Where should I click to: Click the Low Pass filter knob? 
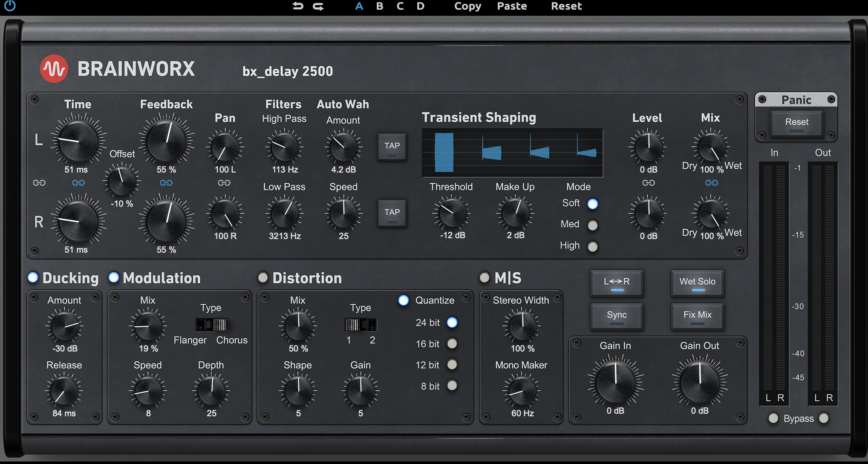point(285,213)
